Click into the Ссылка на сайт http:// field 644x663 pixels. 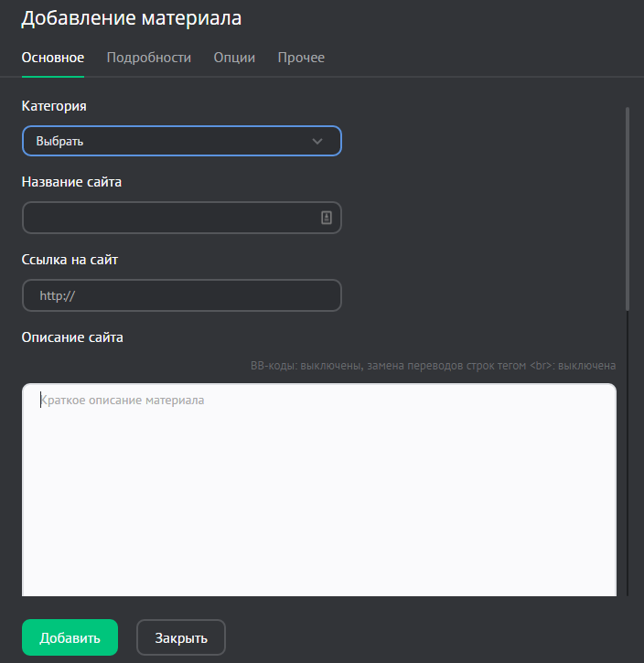[181, 295]
